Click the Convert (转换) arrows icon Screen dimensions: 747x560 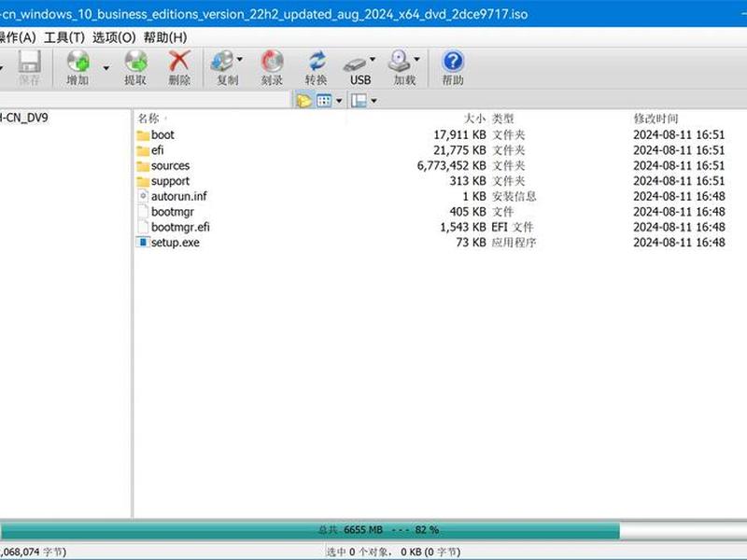(x=317, y=62)
